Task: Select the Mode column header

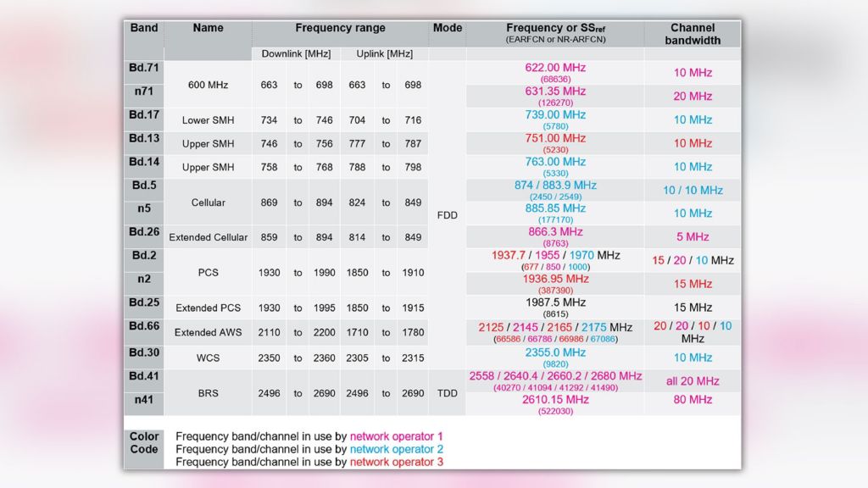Action: 447,28
